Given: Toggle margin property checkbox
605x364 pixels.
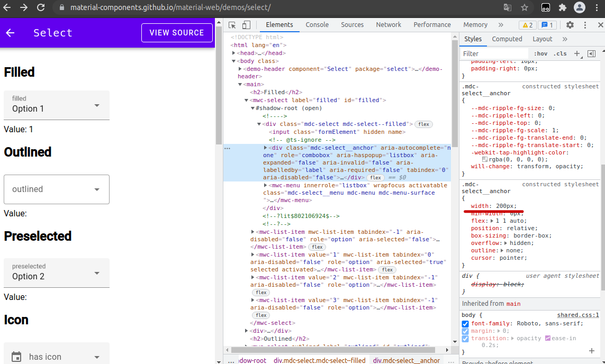Looking at the screenshot, I should [x=465, y=331].
